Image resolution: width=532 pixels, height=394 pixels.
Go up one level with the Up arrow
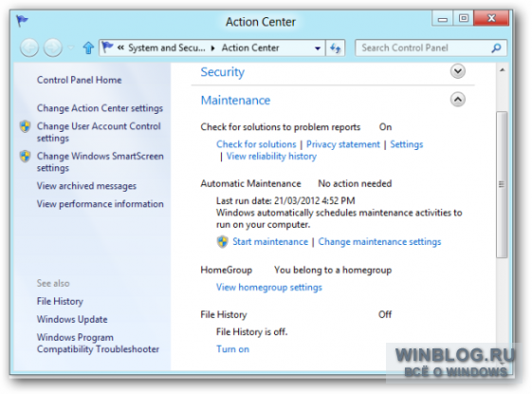click(x=88, y=47)
